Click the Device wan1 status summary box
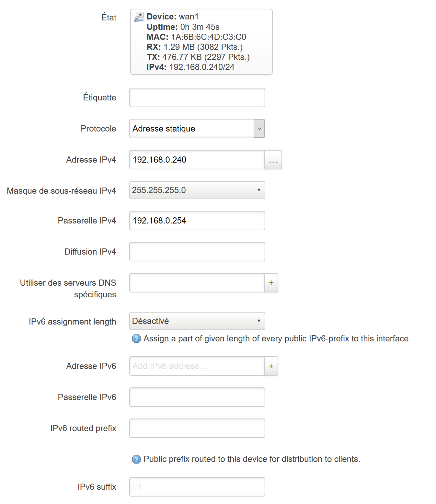This screenshot has width=436, height=504. click(201, 41)
